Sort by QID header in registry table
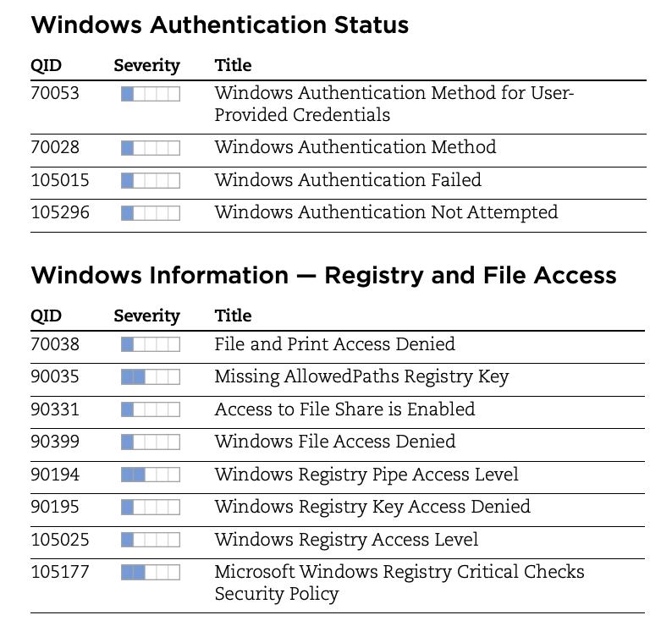Screen dimensions: 672x637 pyautogui.click(x=47, y=316)
